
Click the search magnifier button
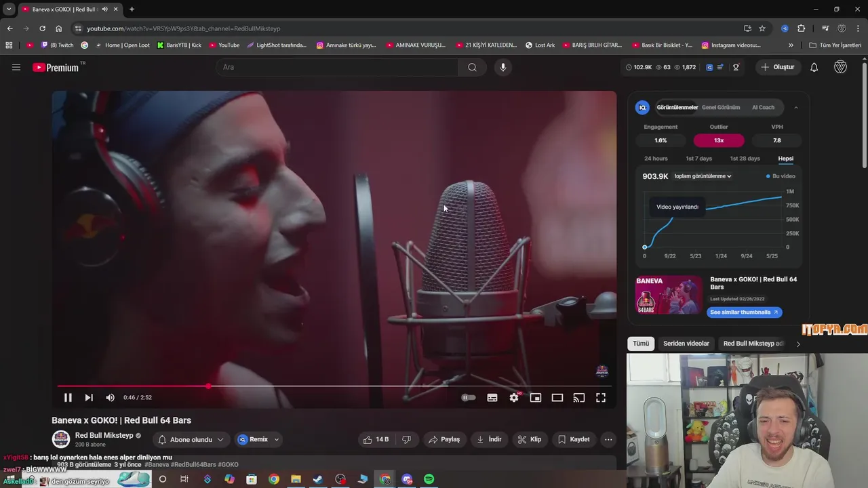point(473,67)
